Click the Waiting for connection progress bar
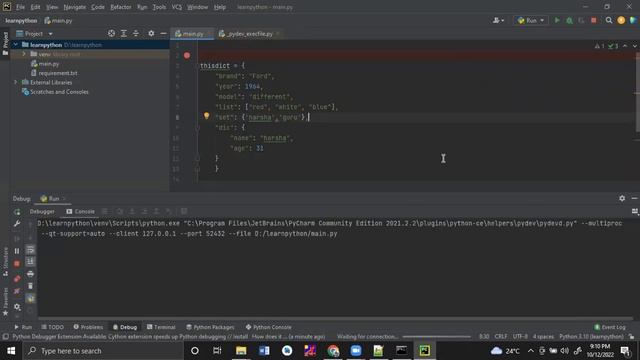The width and height of the screenshot is (640, 360). 436,337
